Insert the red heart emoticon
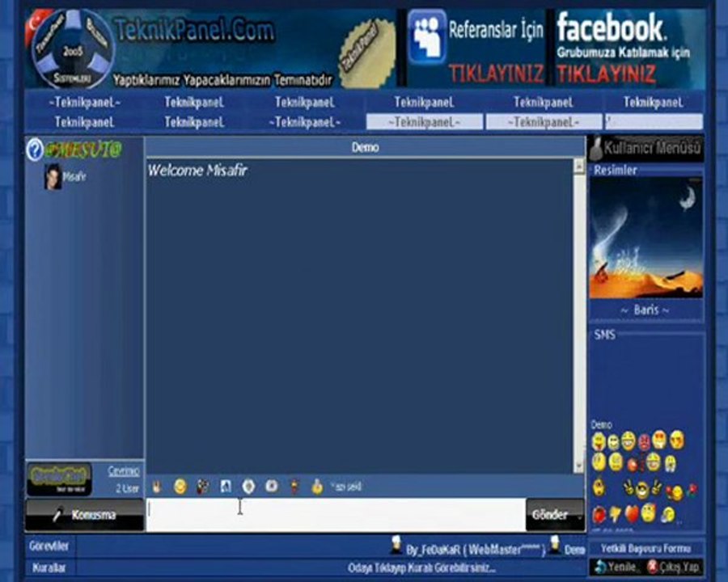The image size is (728, 582). coord(631,514)
